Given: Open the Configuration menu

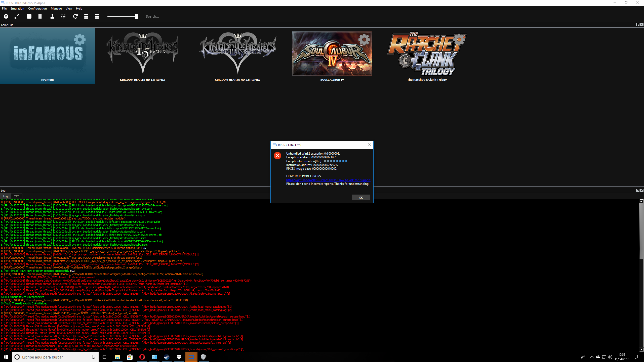Looking at the screenshot, I should (x=37, y=9).
